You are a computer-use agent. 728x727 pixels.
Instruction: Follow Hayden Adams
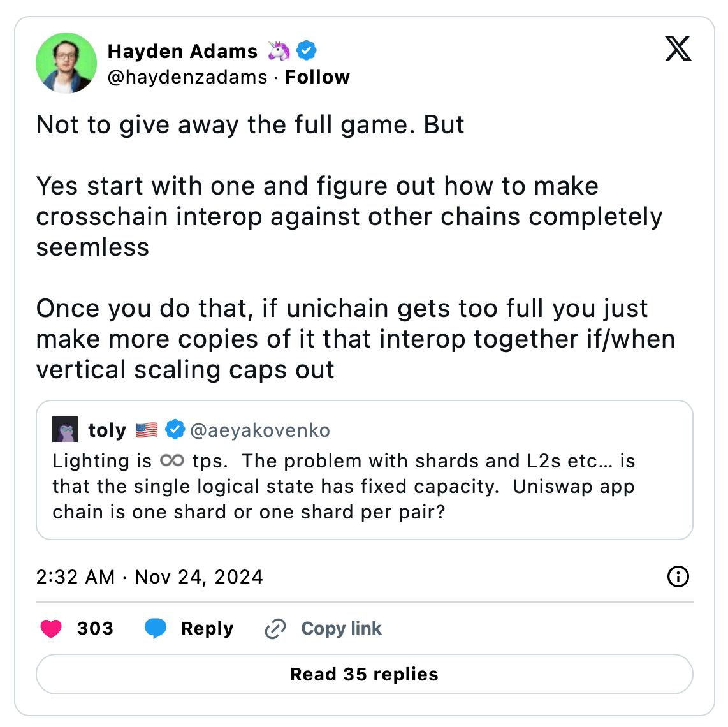pos(317,77)
